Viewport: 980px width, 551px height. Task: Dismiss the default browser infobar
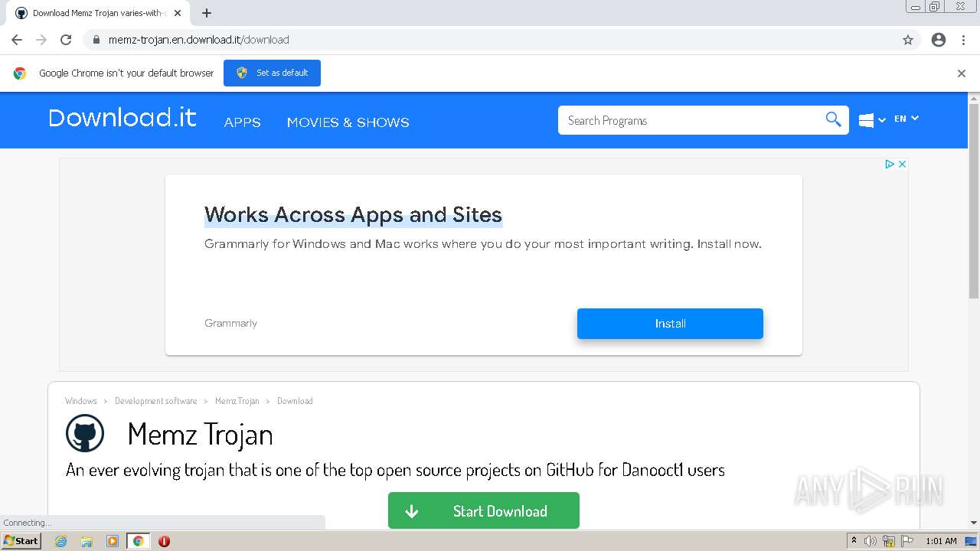pos(962,73)
